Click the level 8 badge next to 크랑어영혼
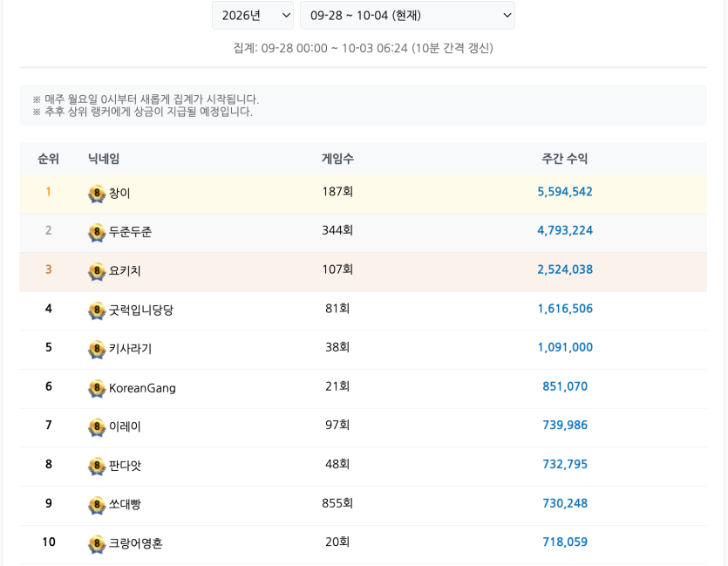 [x=97, y=544]
